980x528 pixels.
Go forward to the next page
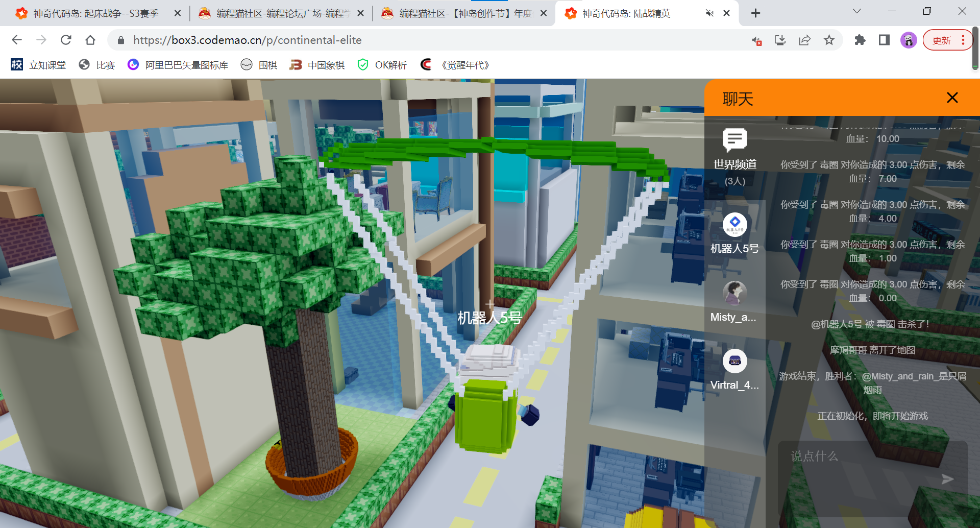pos(41,40)
